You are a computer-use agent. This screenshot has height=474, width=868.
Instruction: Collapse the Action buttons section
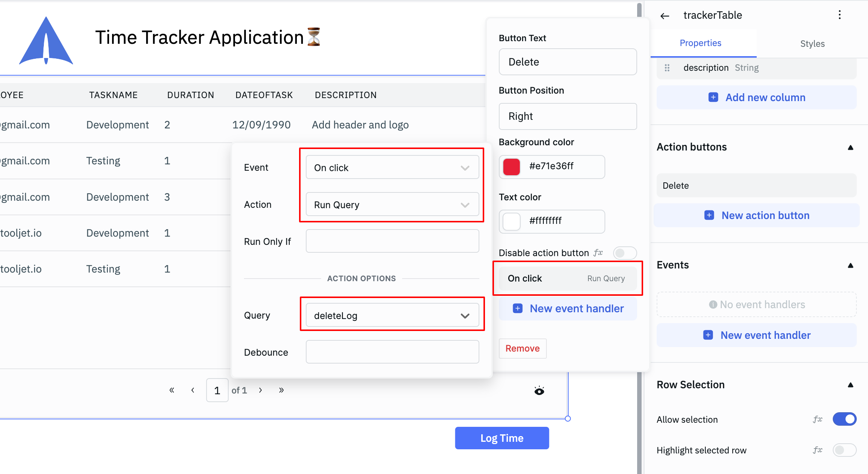pos(850,148)
